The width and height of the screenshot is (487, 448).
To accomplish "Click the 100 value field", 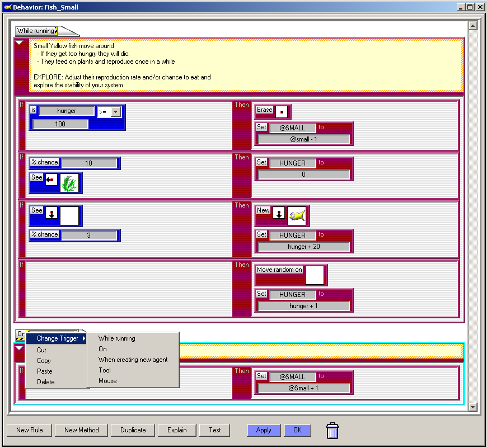I will coord(60,124).
